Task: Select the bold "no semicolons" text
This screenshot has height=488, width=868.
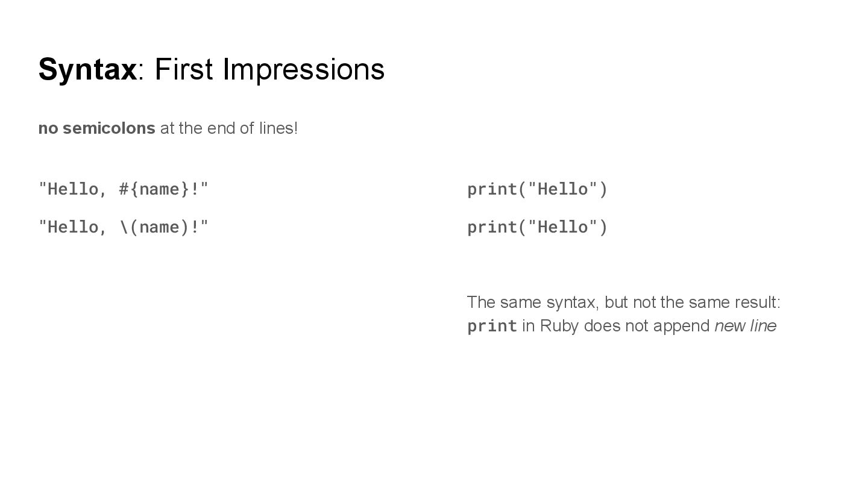Action: click(x=96, y=128)
